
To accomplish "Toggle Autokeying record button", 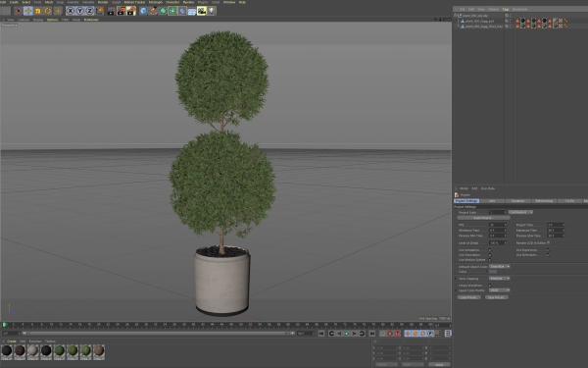I will point(390,334).
